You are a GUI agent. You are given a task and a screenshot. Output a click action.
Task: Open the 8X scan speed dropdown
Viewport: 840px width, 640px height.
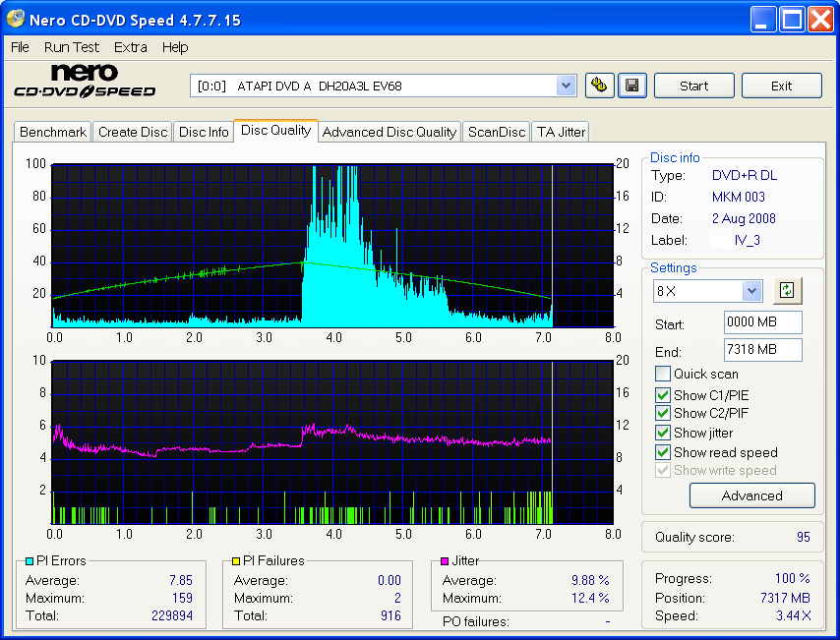coord(750,291)
